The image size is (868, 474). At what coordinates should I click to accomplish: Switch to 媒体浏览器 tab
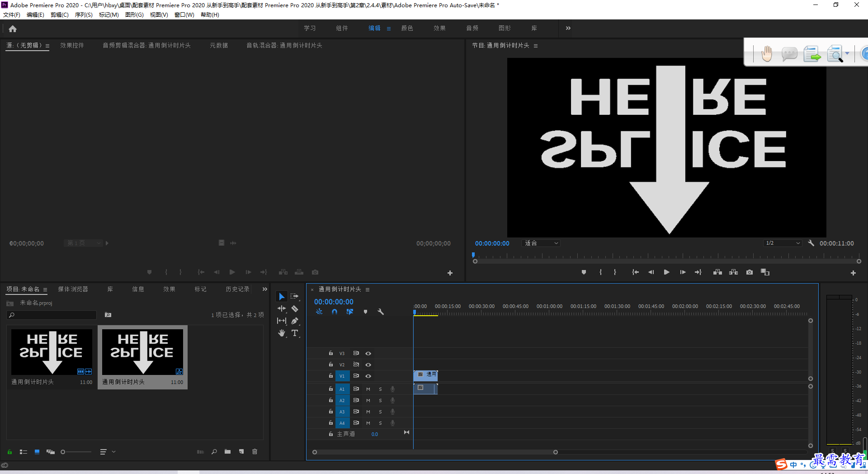pos(73,289)
